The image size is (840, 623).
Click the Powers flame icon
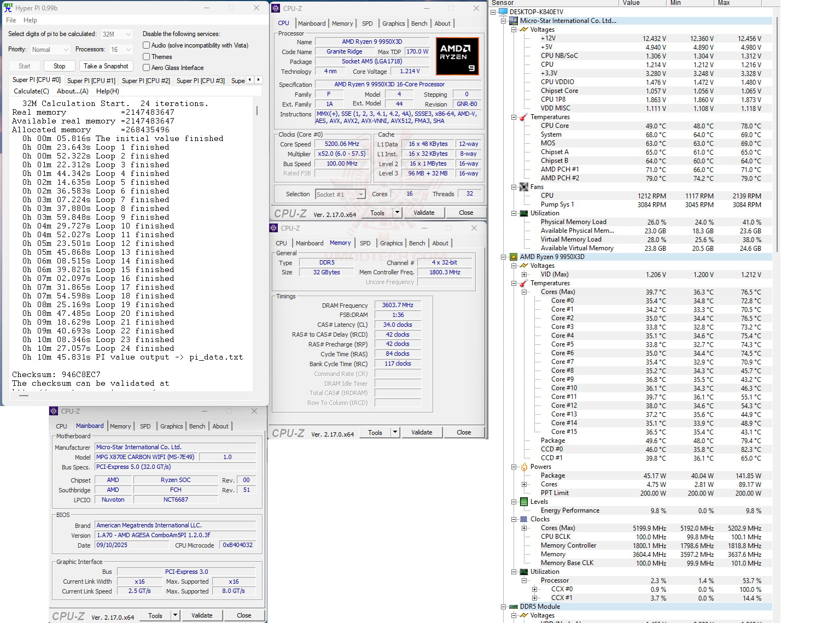point(523,467)
